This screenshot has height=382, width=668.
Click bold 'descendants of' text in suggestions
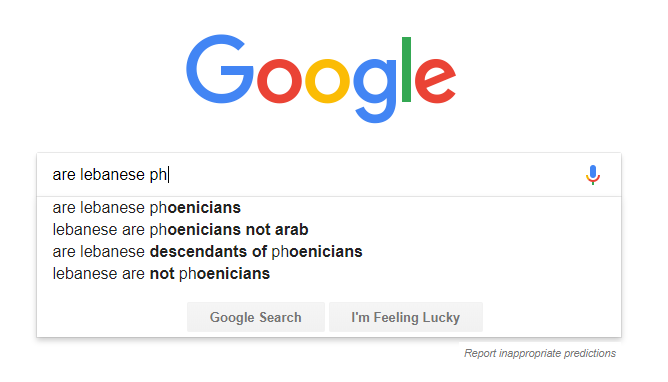tap(208, 252)
